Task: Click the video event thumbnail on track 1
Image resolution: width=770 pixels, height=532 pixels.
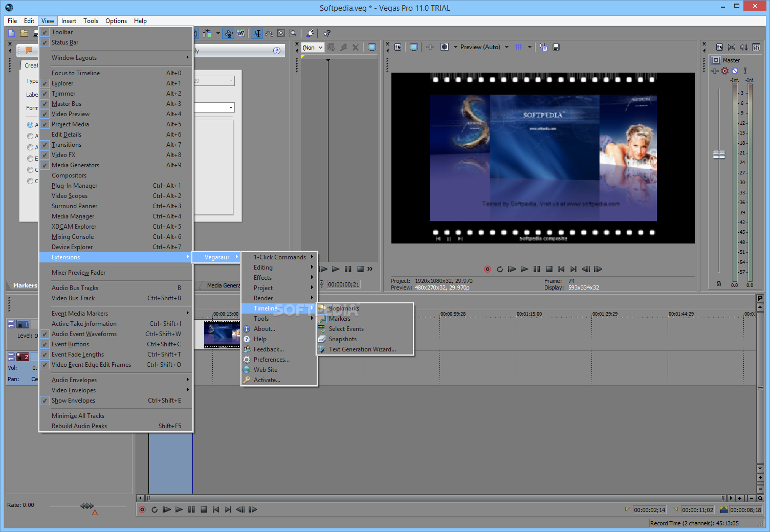Action: click(222, 334)
